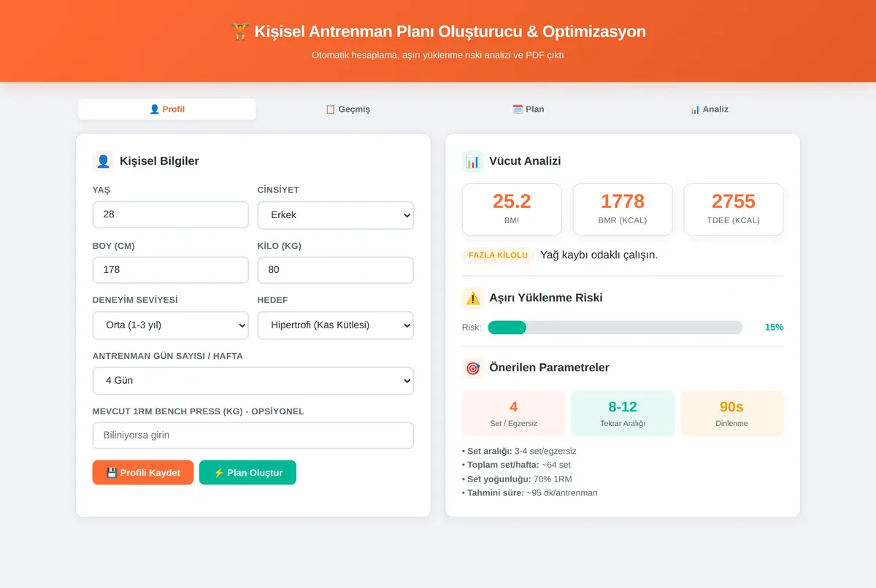Click the overload risk progress bar
The height and width of the screenshot is (588, 876).
615,328
